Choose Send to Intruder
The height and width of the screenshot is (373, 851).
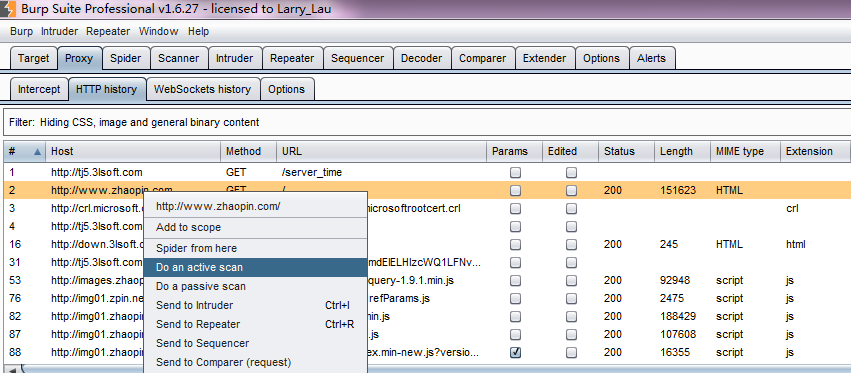(256, 305)
